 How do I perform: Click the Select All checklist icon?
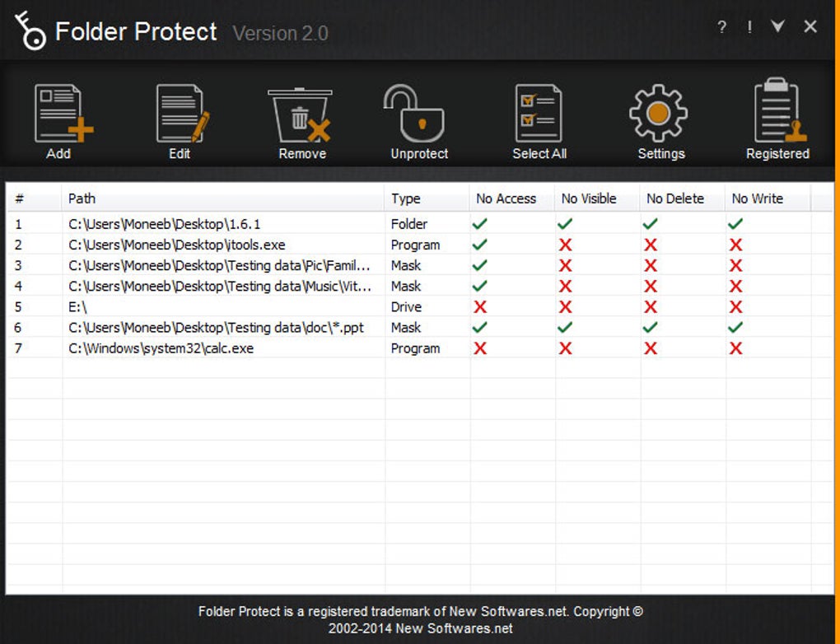point(539,113)
